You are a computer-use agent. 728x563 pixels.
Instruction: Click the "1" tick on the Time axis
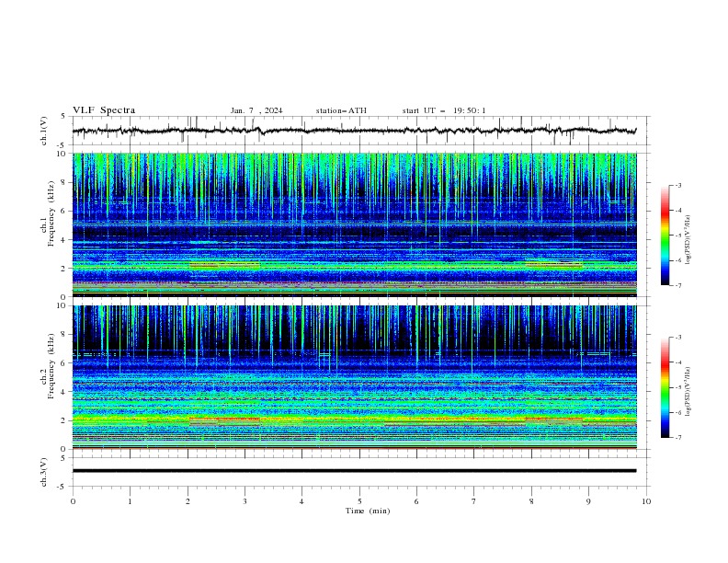click(130, 501)
